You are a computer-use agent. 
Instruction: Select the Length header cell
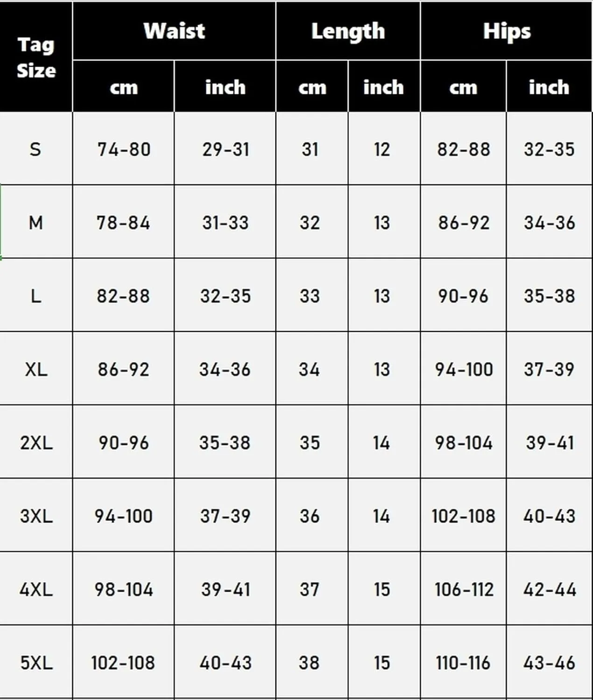pyautogui.click(x=348, y=31)
